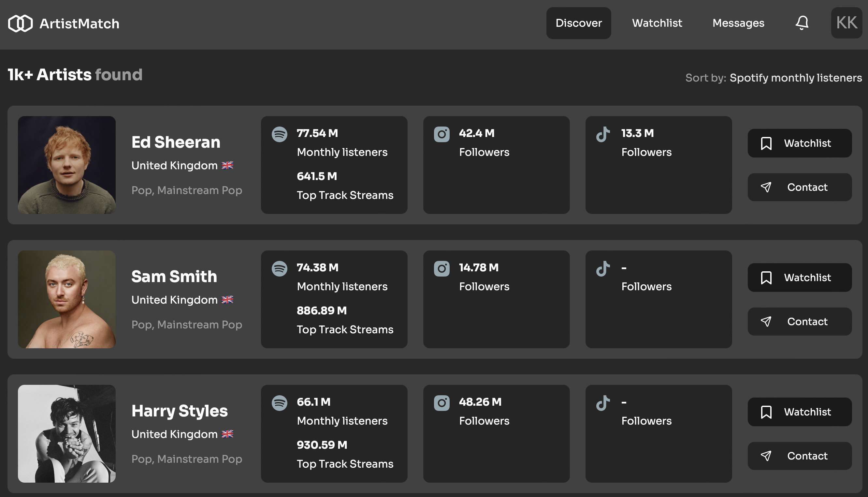
Task: Select the 42.4 M Instagram followers value
Action: tap(477, 133)
